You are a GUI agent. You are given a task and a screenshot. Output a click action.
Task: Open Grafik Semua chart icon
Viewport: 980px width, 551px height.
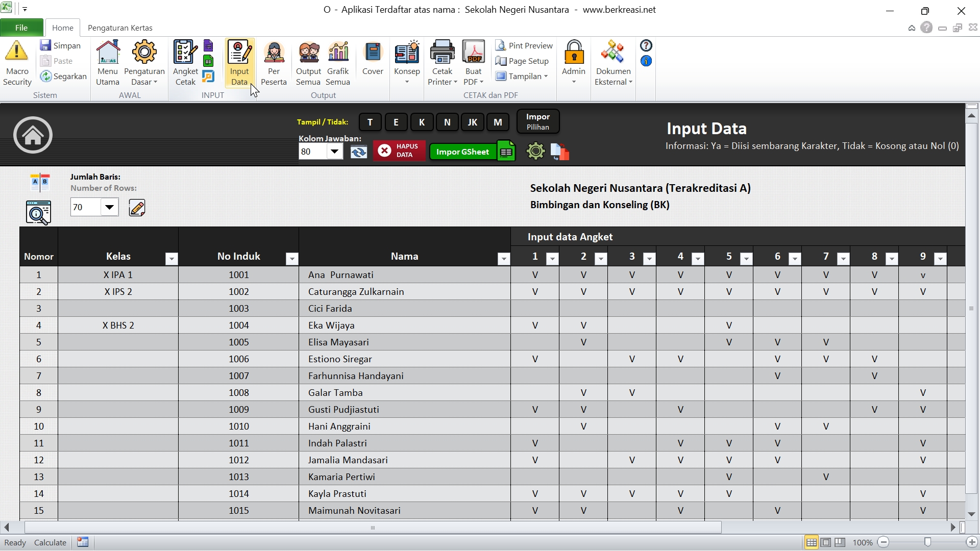[338, 63]
